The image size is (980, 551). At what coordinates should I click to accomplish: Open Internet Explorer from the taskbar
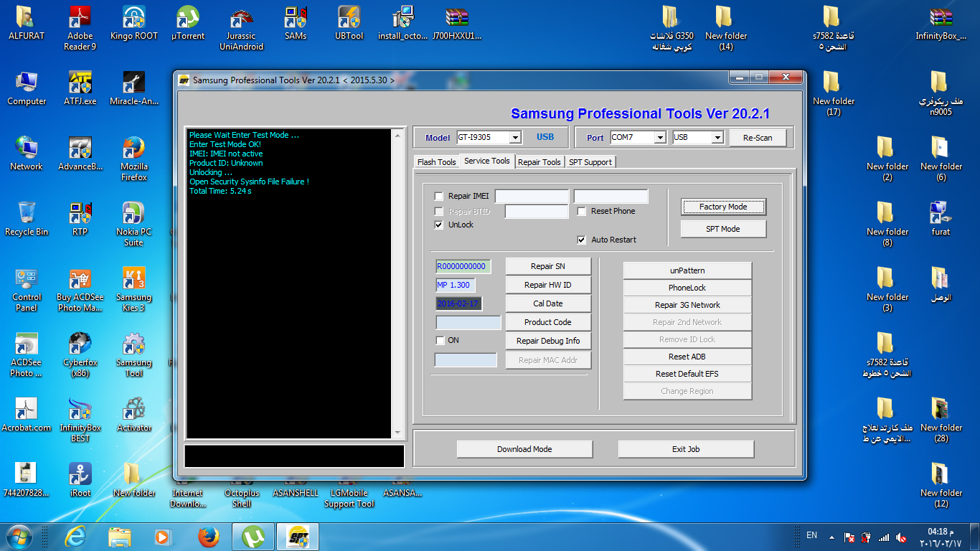(75, 536)
